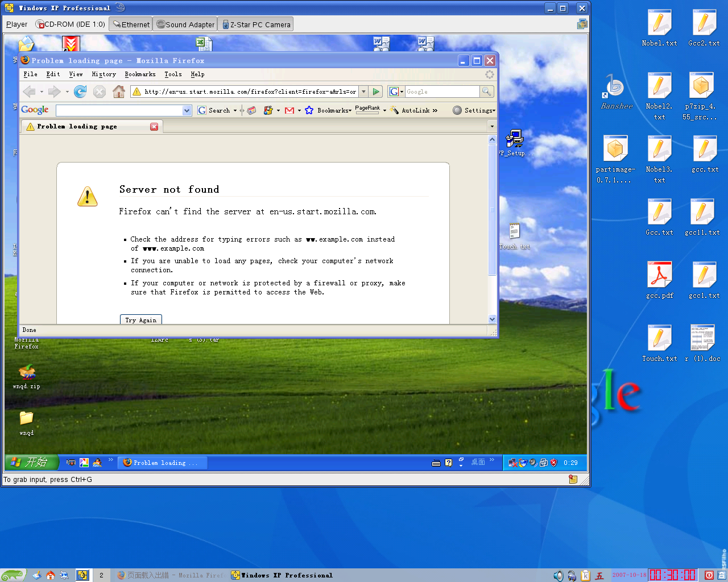Select the r (1).doc desktop document

coord(702,343)
